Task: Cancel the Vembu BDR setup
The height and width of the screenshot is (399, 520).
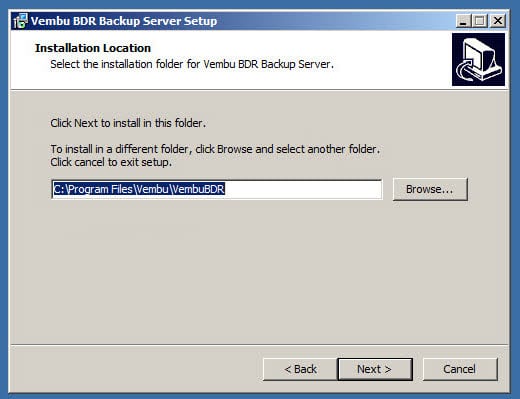Action: [460, 369]
